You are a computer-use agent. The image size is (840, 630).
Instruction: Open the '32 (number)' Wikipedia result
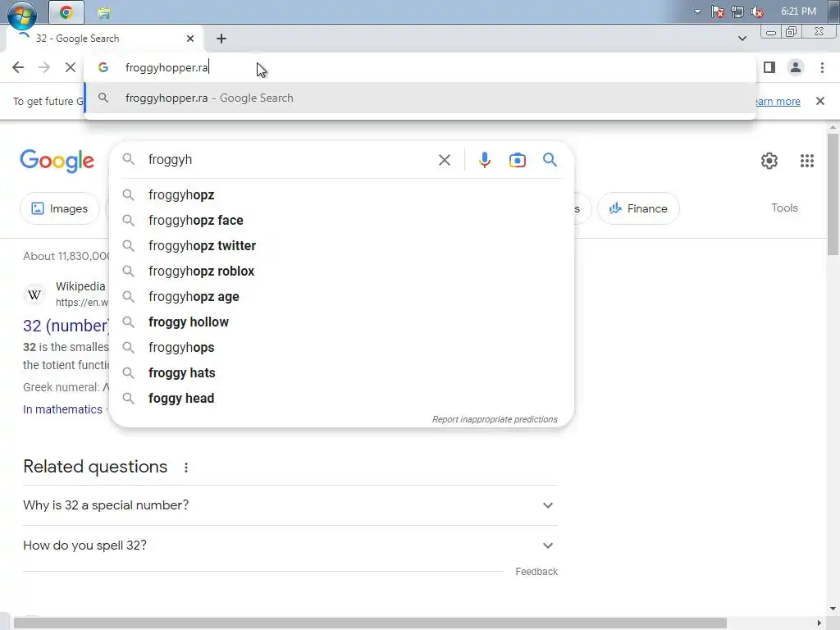(66, 326)
